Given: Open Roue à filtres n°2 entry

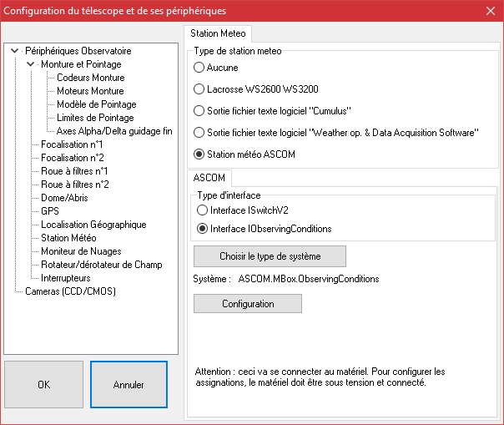Looking at the screenshot, I should coord(75,185).
